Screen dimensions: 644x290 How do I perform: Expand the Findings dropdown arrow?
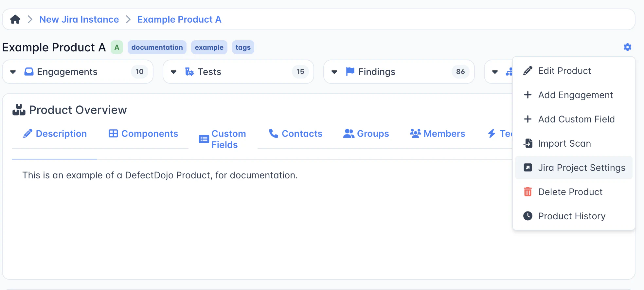(334, 72)
